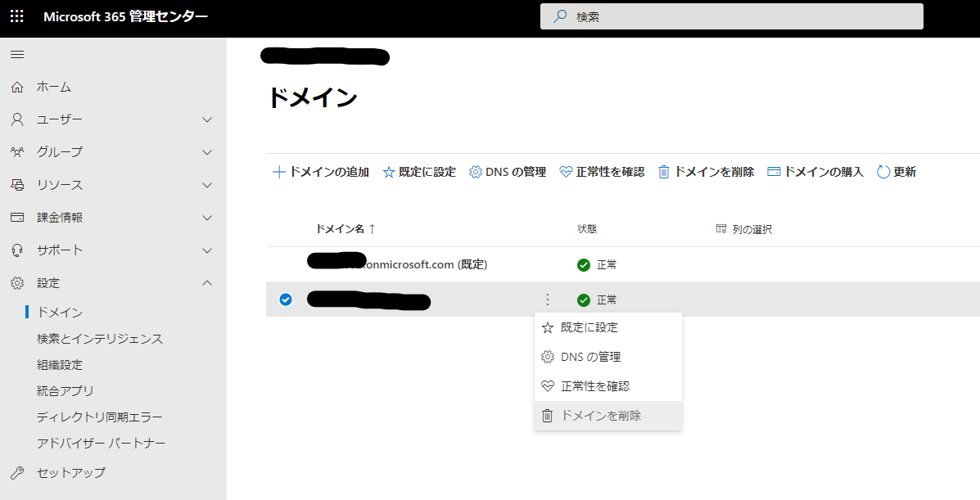
Task: Collapse the navigation menu hamburger icon
Action: pos(17,54)
